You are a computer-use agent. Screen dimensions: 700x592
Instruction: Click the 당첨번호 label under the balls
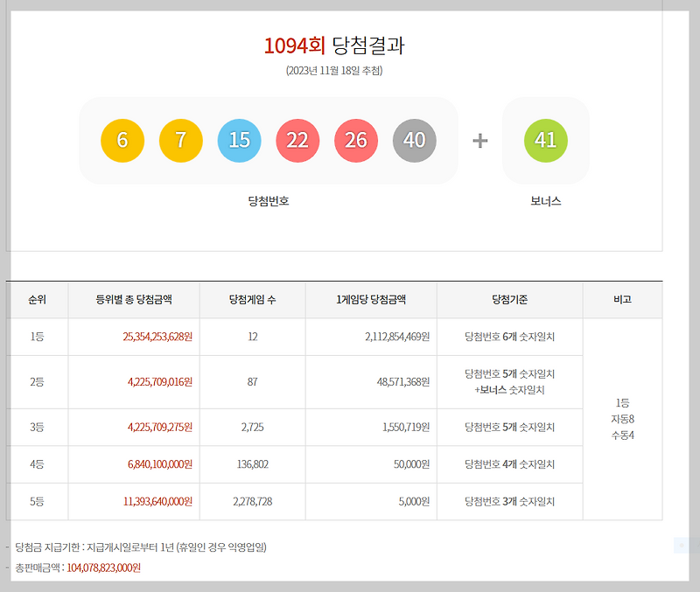click(269, 201)
